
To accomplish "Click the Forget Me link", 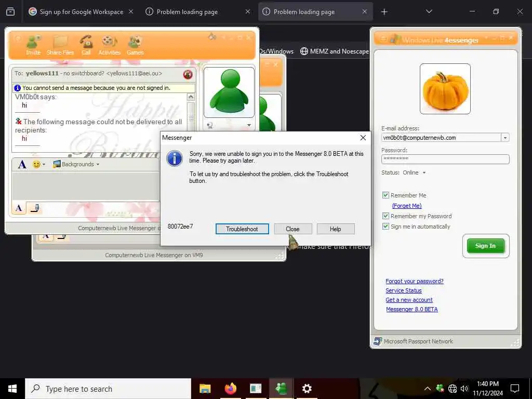I will [407, 206].
